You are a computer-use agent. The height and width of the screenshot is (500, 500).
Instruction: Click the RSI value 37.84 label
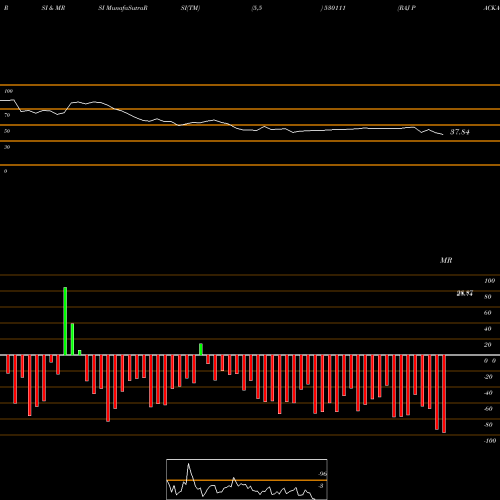(x=460, y=132)
